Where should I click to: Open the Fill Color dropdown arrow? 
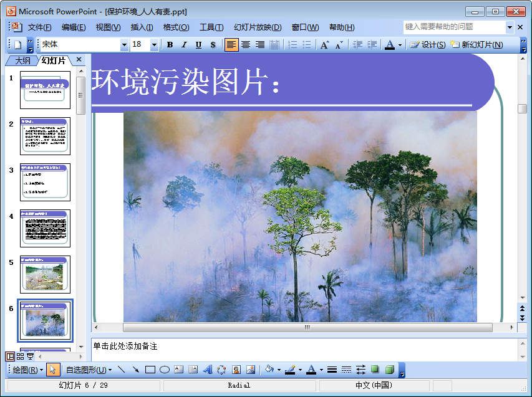(x=279, y=370)
